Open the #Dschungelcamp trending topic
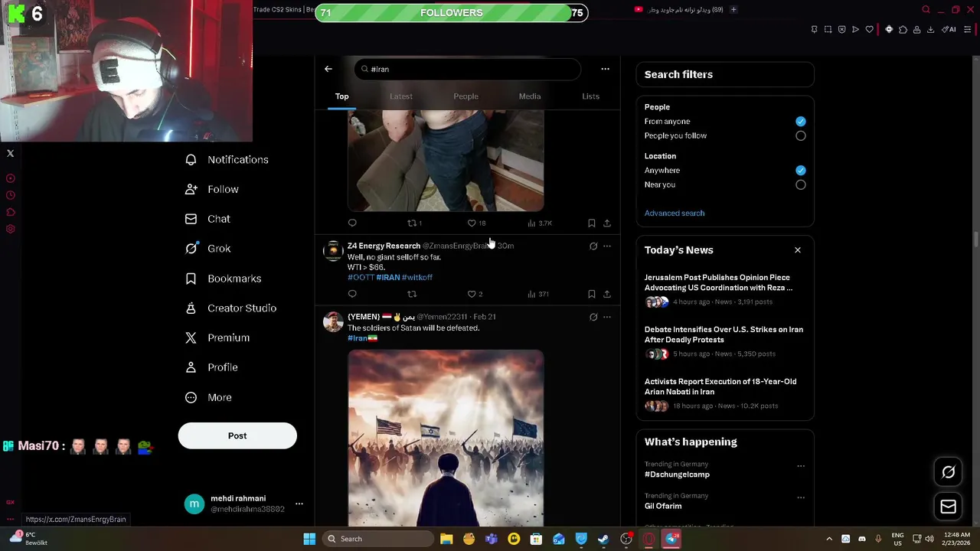The width and height of the screenshot is (980, 551). click(677, 474)
